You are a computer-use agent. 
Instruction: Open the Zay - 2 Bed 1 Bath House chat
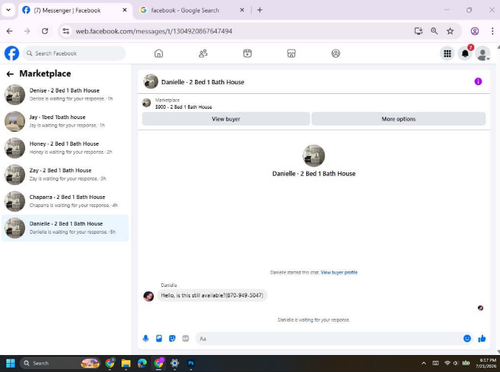point(65,174)
